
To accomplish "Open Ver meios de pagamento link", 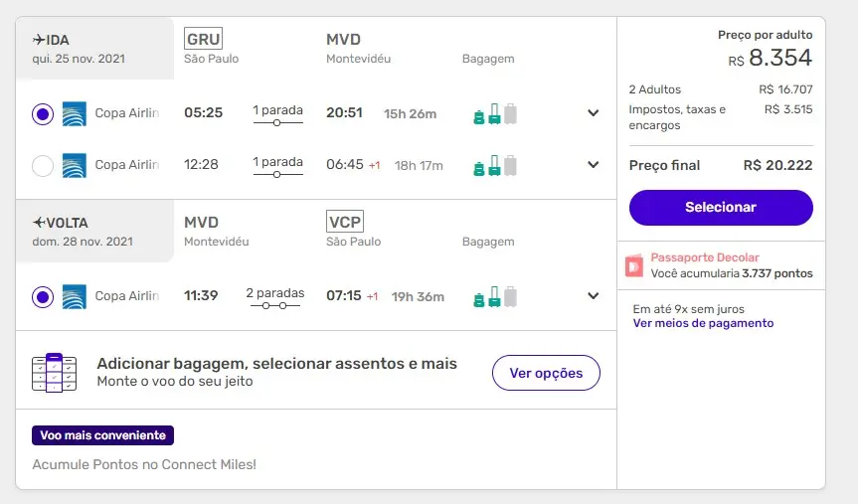I will (703, 323).
